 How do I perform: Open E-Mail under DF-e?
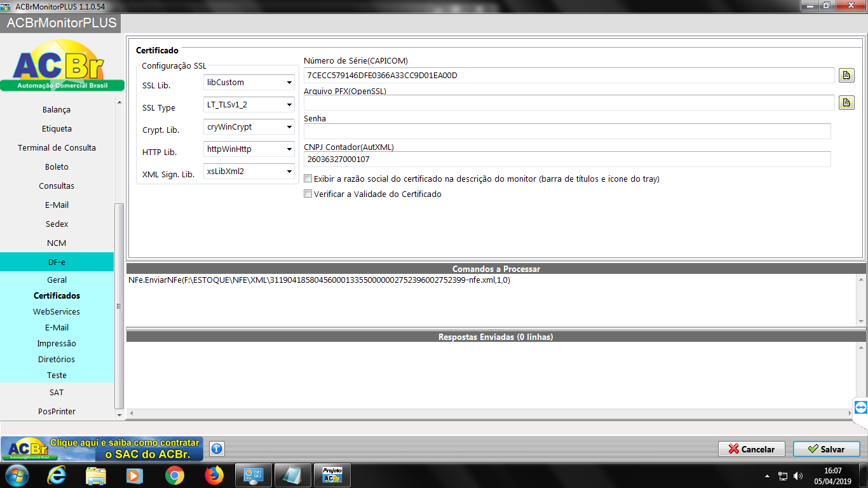coord(57,327)
